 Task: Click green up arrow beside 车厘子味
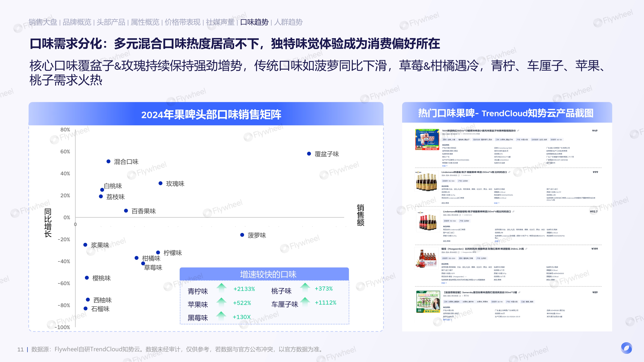tap(305, 302)
